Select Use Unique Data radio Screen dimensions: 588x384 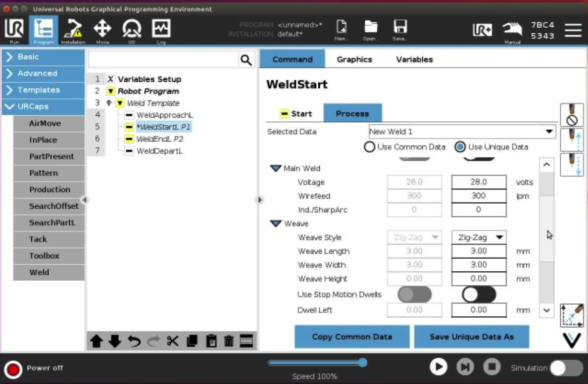point(460,147)
